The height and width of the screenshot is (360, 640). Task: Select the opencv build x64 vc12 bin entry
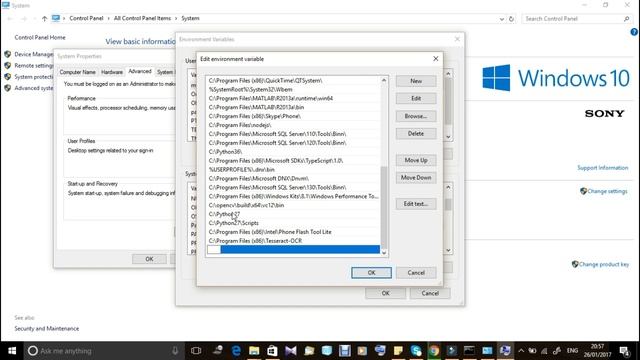pyautogui.click(x=293, y=205)
